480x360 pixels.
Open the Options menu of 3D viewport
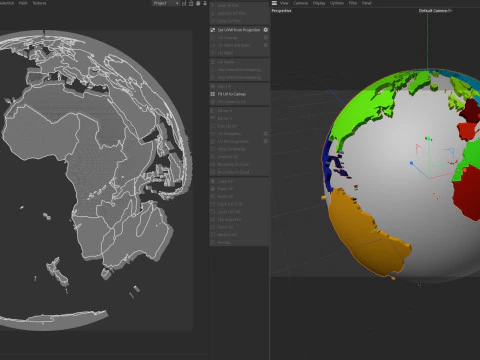point(337,3)
